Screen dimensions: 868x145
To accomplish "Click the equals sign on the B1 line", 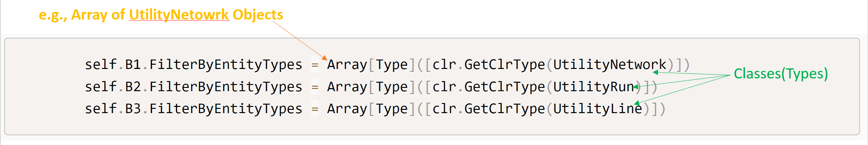I will pos(315,65).
